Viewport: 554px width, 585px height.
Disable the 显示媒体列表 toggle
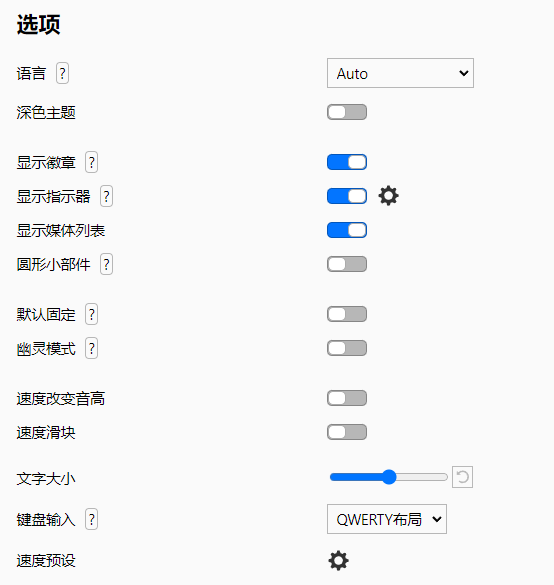[347, 230]
